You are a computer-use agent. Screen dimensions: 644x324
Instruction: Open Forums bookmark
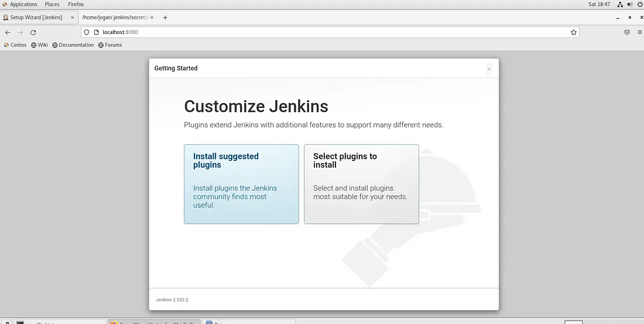(110, 45)
